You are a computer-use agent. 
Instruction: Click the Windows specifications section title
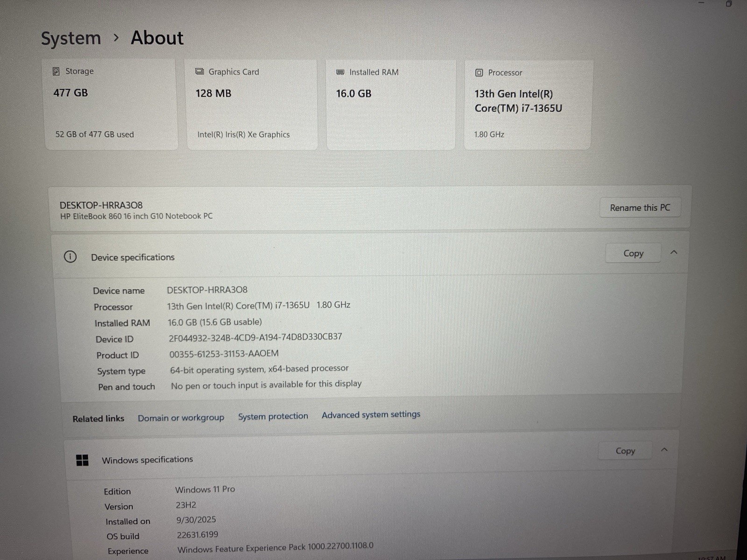point(148,460)
